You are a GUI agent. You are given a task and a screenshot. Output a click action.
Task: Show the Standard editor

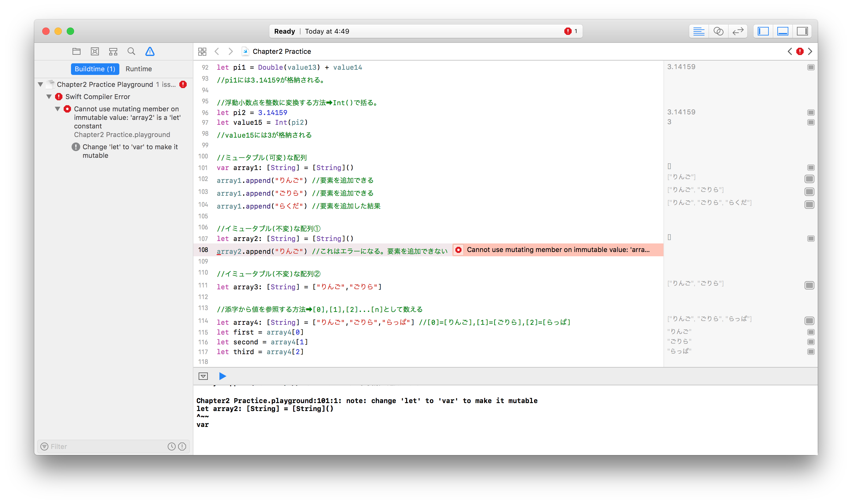click(699, 31)
